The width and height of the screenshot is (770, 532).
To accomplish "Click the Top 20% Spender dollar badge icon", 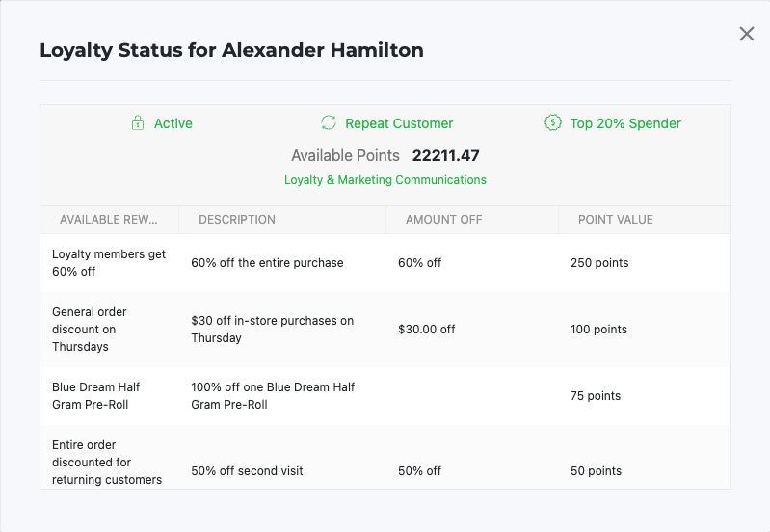I will 553,122.
